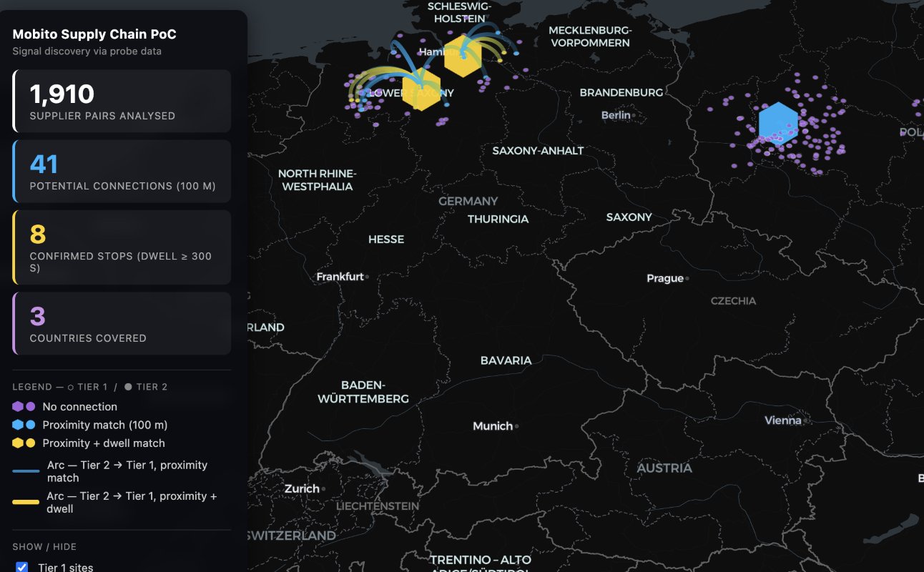
Task: Click the BAVARIA state label
Action: [506, 360]
